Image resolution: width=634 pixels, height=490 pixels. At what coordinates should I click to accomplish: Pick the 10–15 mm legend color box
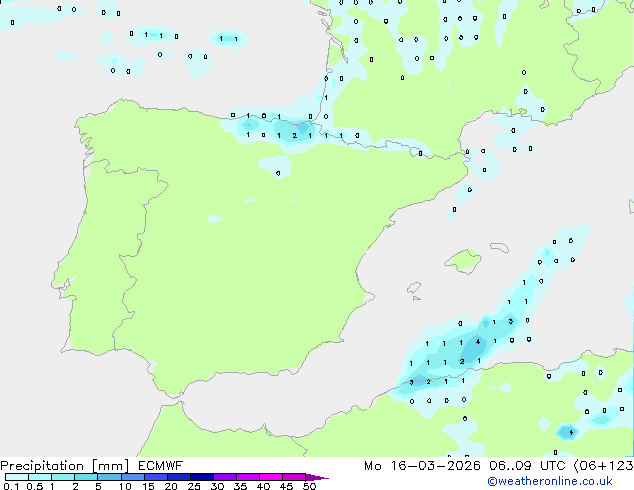point(133,477)
